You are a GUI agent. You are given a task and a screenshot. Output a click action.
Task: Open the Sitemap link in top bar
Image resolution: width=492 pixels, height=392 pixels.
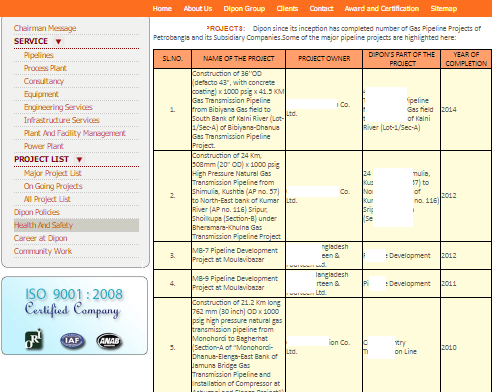point(443,9)
